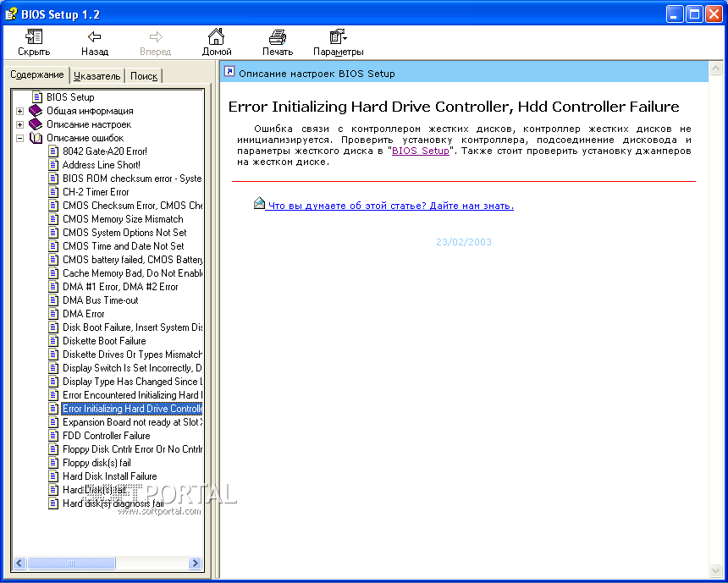
Task: Open the Cache Memory Bad topic
Action: [x=132, y=273]
